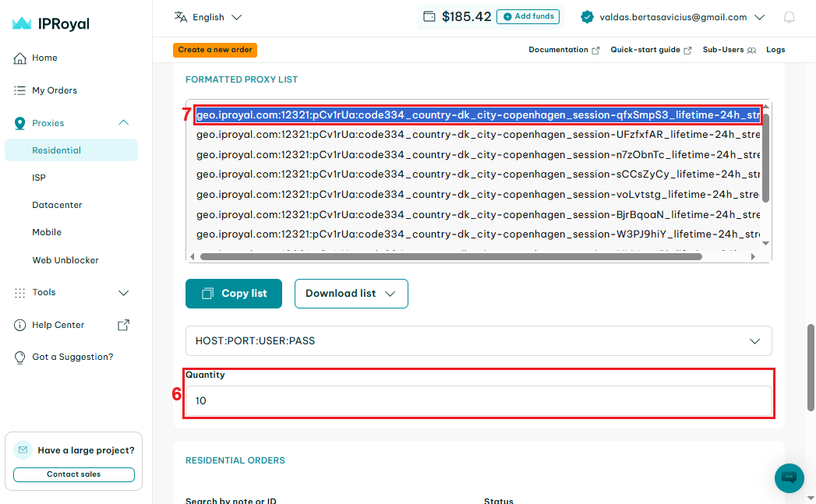Select proxy line with session-UFzfxfAR
The width and height of the screenshot is (816, 504).
(478, 135)
